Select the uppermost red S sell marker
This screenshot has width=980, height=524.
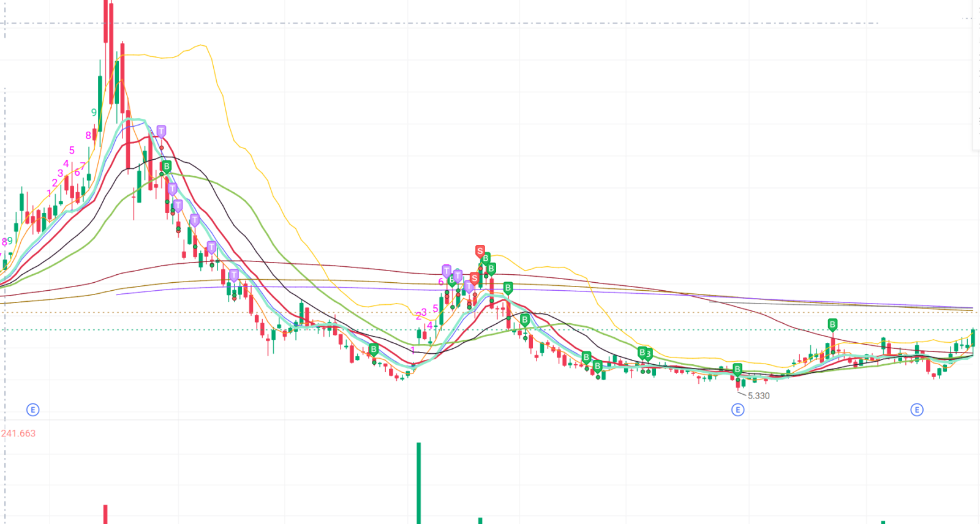click(480, 251)
